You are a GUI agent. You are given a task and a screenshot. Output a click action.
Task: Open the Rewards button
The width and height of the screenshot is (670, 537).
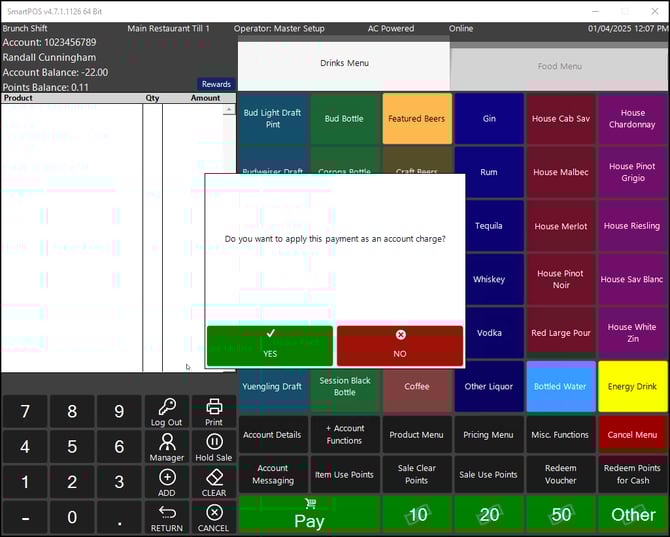(216, 85)
